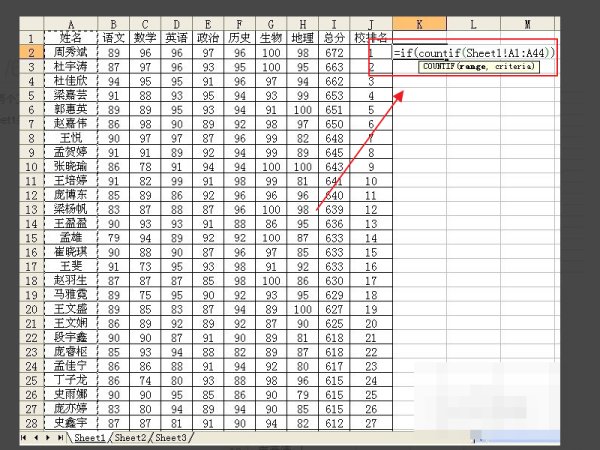Select the total score cell 617
The height and width of the screenshot is (450, 600).
pyautogui.click(x=334, y=366)
